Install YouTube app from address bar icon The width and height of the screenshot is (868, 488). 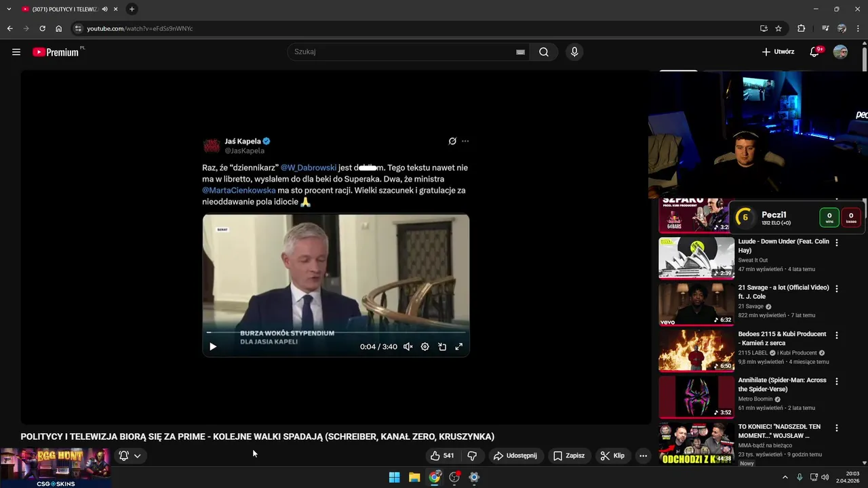pyautogui.click(x=764, y=28)
